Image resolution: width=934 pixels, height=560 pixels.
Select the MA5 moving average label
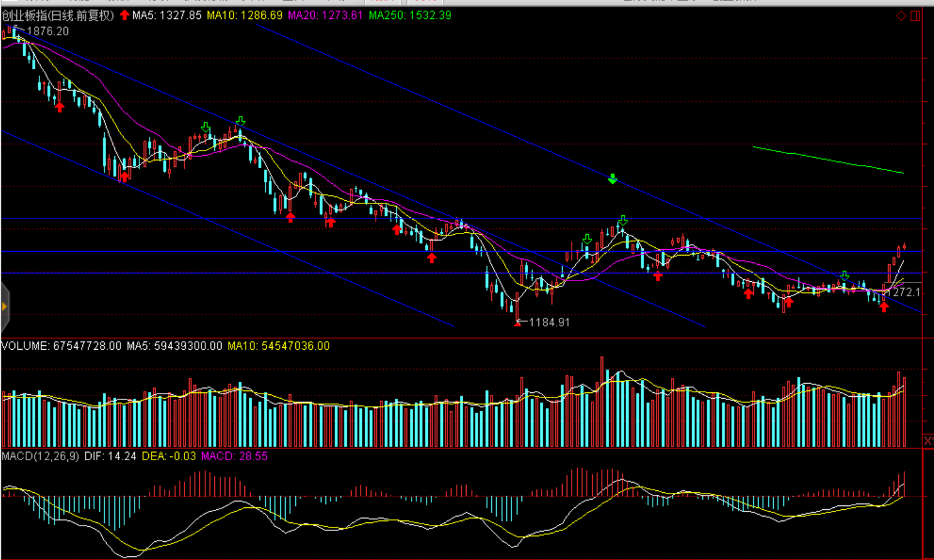(x=167, y=15)
